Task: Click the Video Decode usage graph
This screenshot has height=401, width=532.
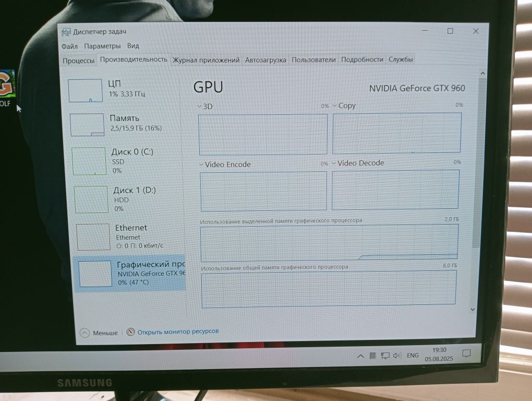Action: pyautogui.click(x=395, y=190)
